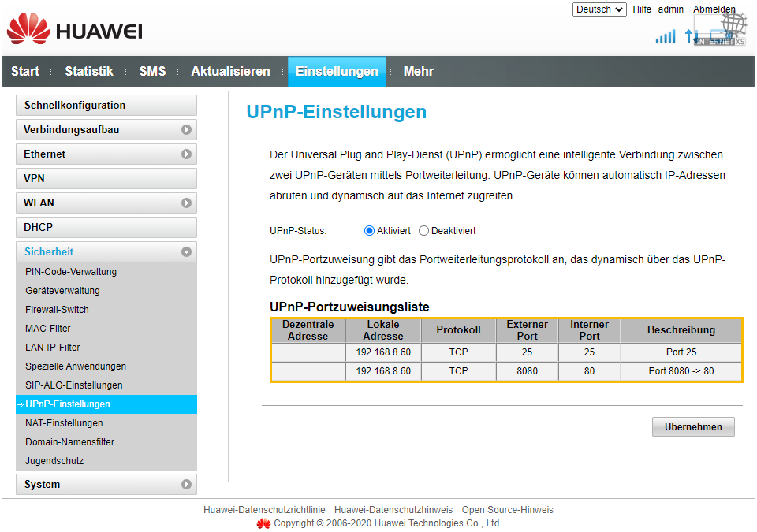Screen dimensions: 757x532
Task: Check the signal strength bars icon
Action: [666, 36]
